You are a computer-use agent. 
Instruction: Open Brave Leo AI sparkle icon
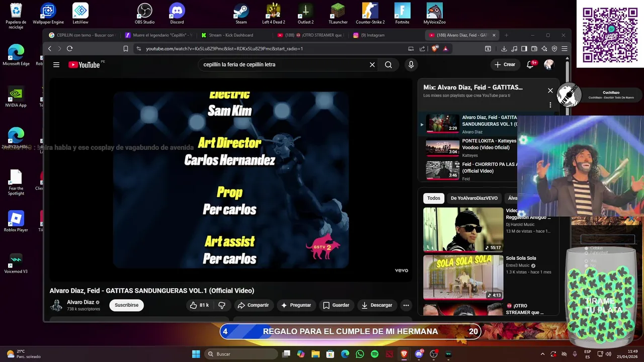[x=544, y=49]
